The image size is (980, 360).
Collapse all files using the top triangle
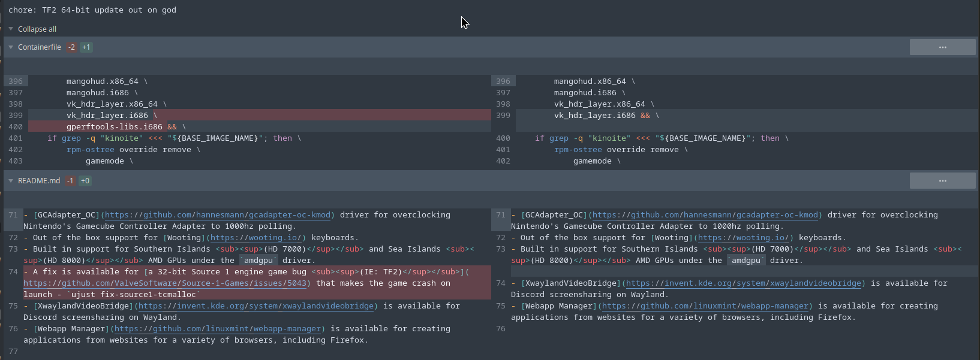pyautogui.click(x=11, y=29)
